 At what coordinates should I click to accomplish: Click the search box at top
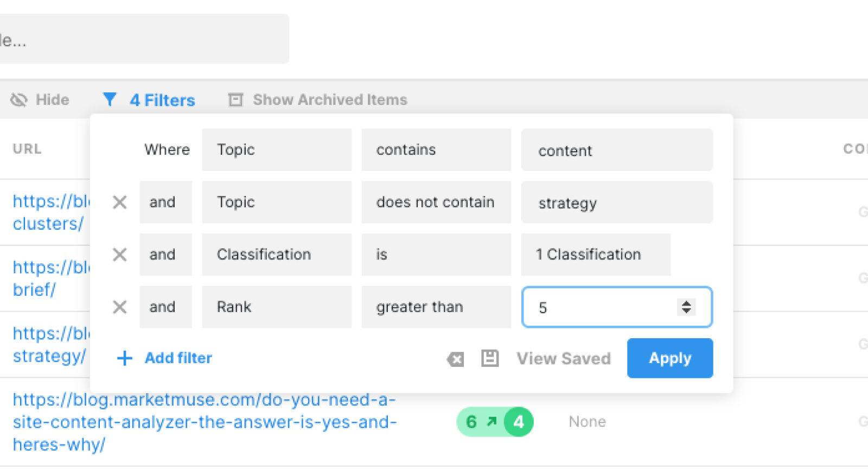tap(144, 39)
